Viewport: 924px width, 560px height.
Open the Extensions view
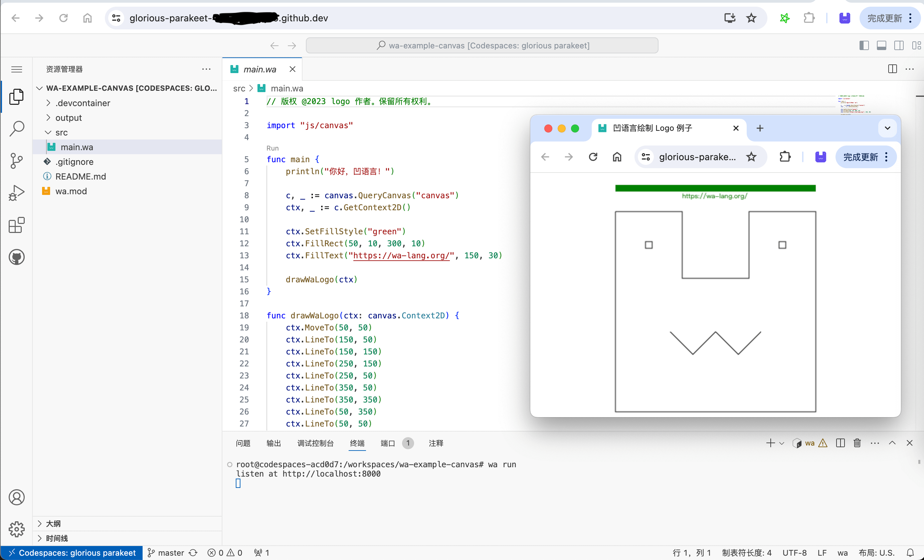(x=16, y=225)
